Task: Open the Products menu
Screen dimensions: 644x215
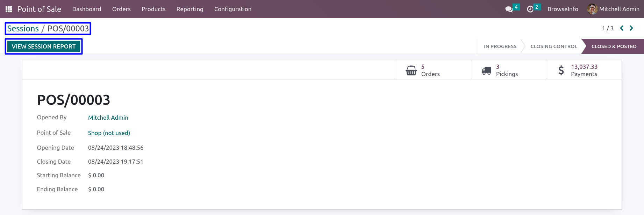Action: [153, 9]
